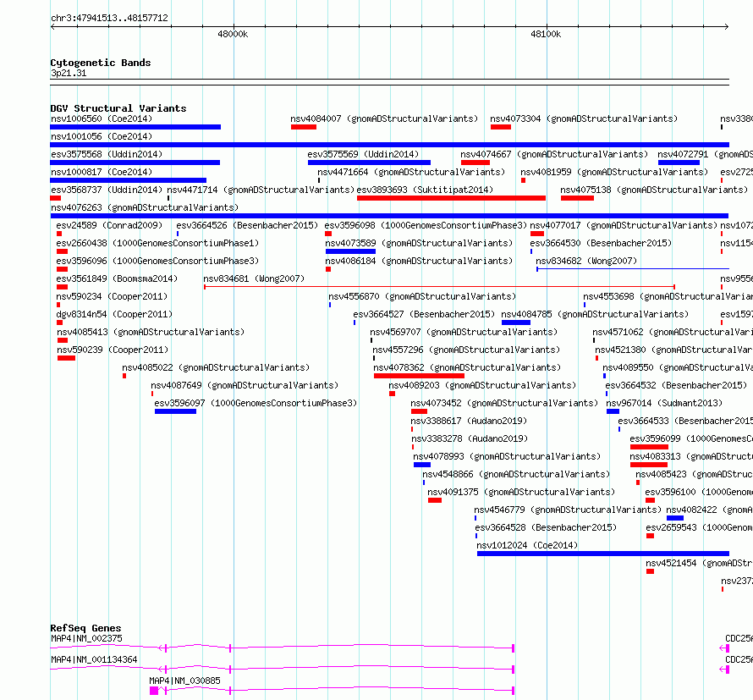Viewport: 753px width, 700px height.
Task: Click the DGV Structural Variants track title
Action: tap(118, 108)
